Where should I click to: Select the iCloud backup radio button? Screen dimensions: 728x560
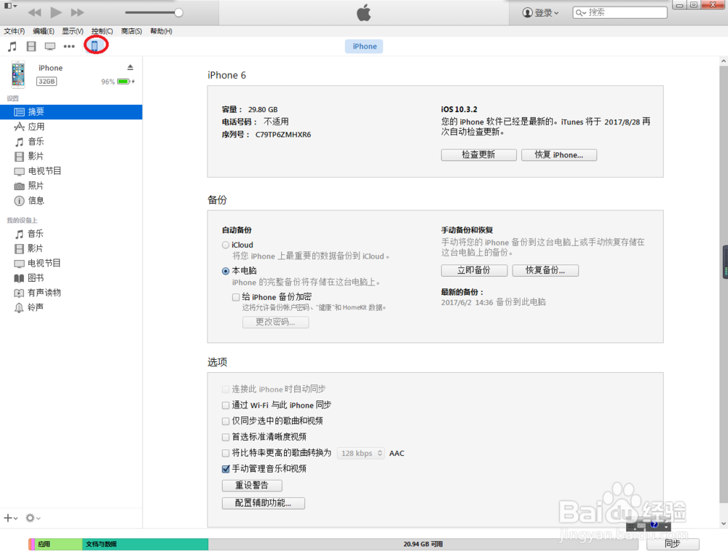[226, 245]
